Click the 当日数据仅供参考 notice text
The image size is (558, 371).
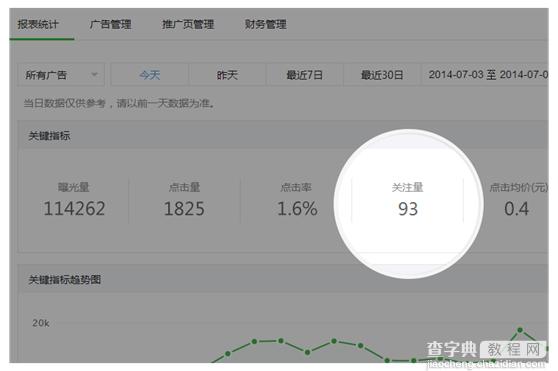119,104
